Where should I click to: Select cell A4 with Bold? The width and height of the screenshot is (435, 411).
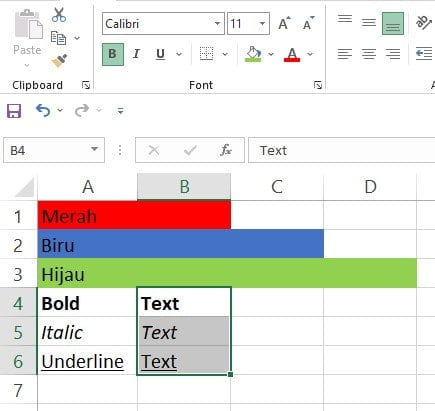coord(88,302)
